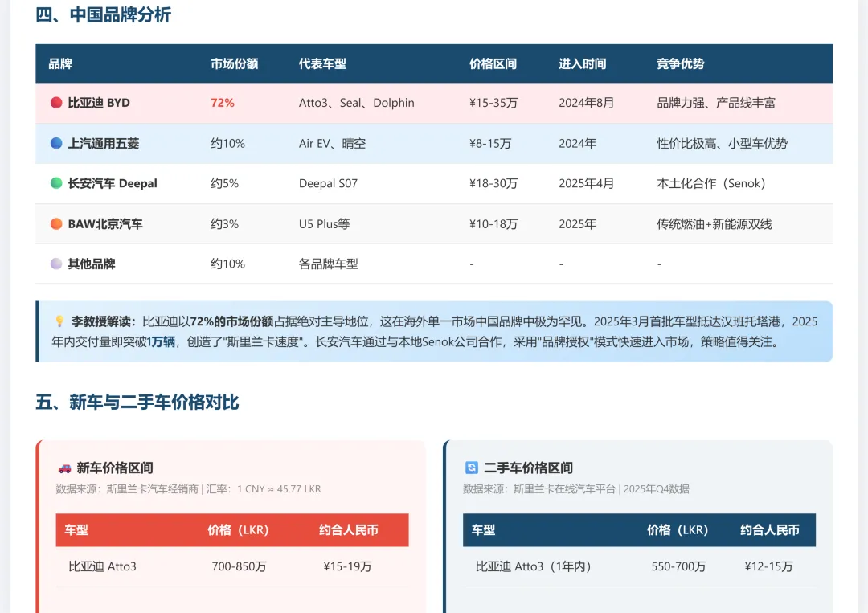Click 约合人民币 header in new car table

coord(348,530)
